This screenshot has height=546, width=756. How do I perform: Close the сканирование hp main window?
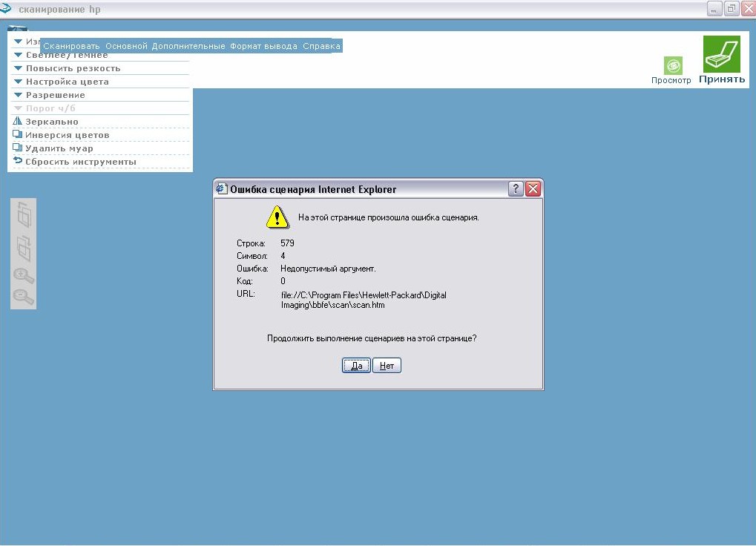tap(749, 9)
